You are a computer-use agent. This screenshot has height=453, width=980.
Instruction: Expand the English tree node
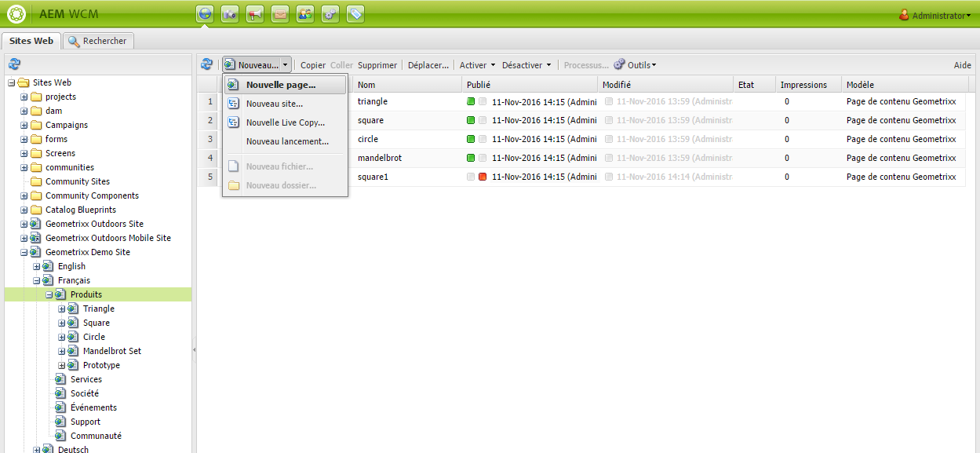[x=36, y=266]
